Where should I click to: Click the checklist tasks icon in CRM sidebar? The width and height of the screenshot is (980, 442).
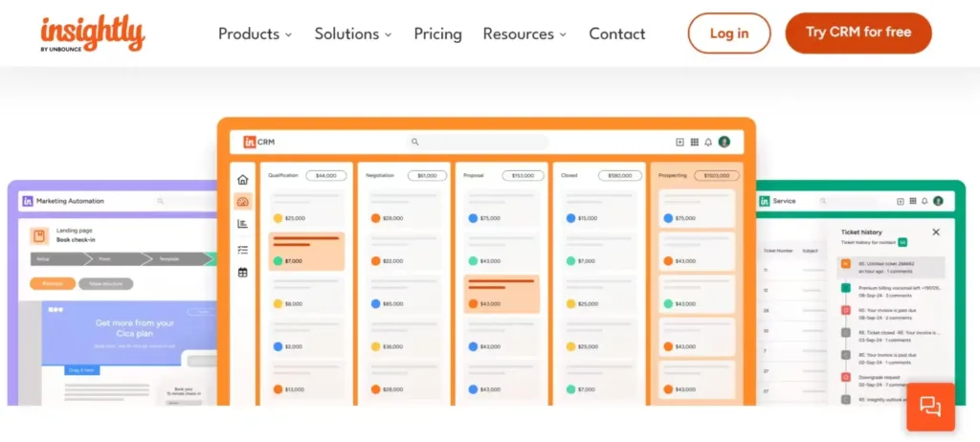[x=243, y=249]
